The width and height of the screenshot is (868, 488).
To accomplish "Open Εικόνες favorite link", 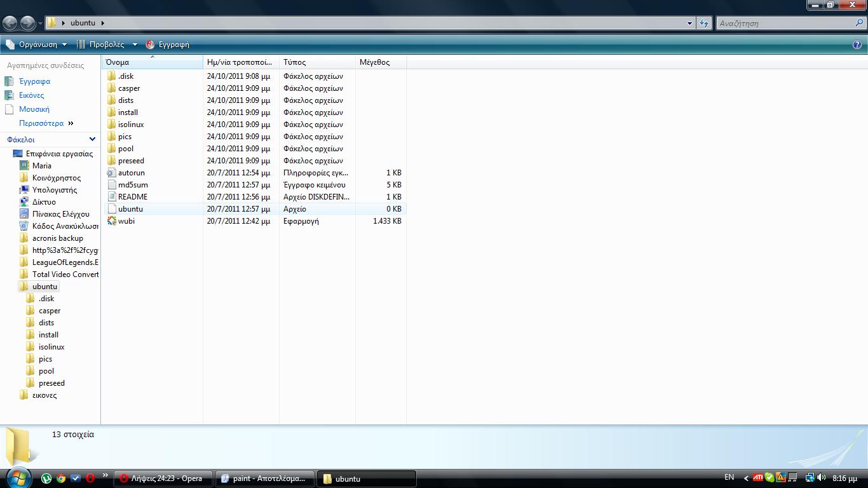I will click(31, 95).
